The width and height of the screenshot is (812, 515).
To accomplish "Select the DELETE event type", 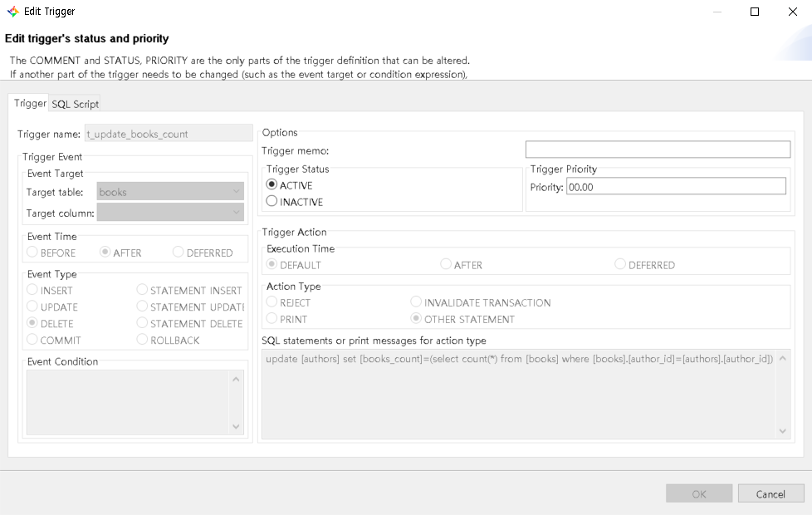I will pos(32,323).
